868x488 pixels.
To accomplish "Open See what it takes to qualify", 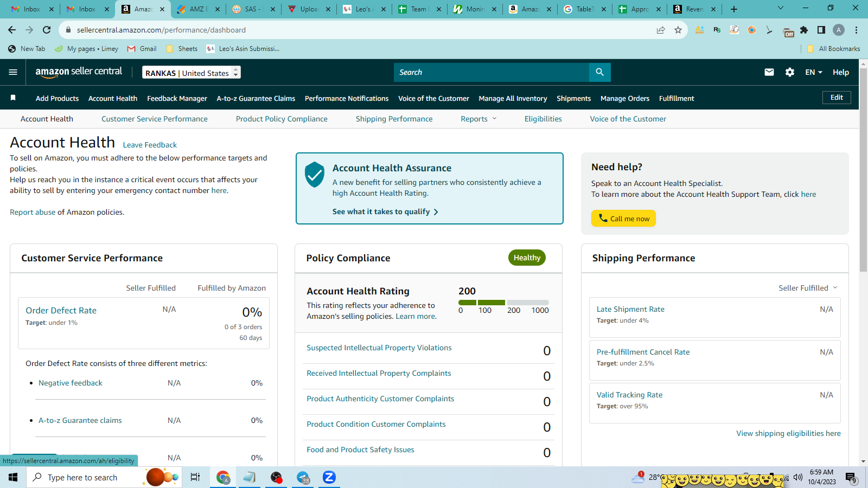I will point(385,211).
